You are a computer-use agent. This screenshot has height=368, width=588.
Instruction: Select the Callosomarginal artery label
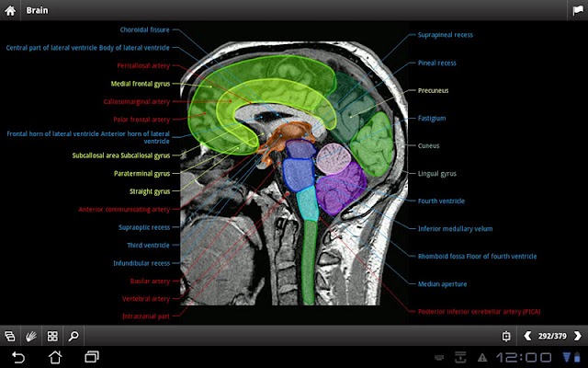(137, 102)
